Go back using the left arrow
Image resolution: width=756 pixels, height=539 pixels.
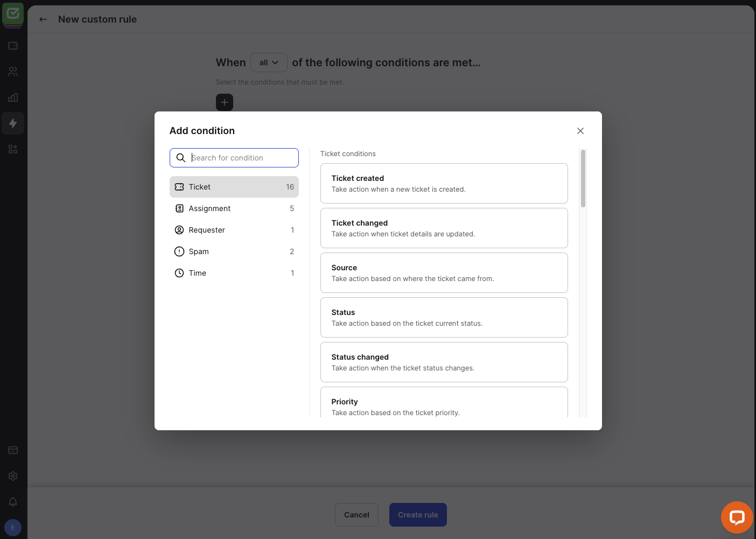click(x=43, y=19)
